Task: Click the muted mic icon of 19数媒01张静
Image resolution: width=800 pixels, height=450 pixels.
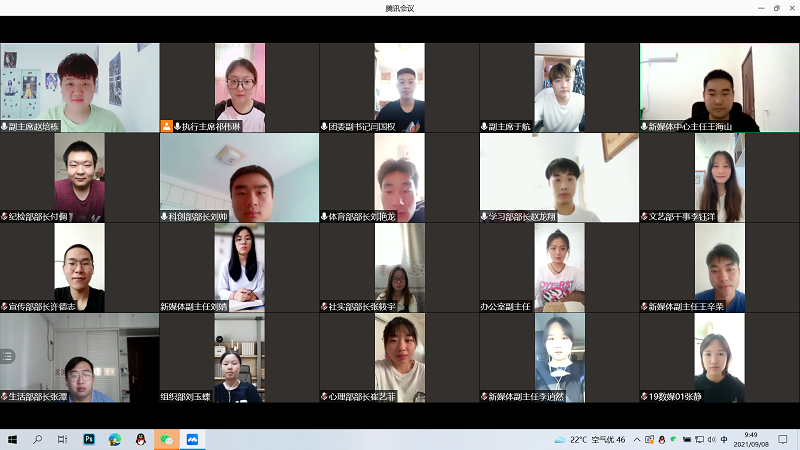Action: (x=644, y=397)
